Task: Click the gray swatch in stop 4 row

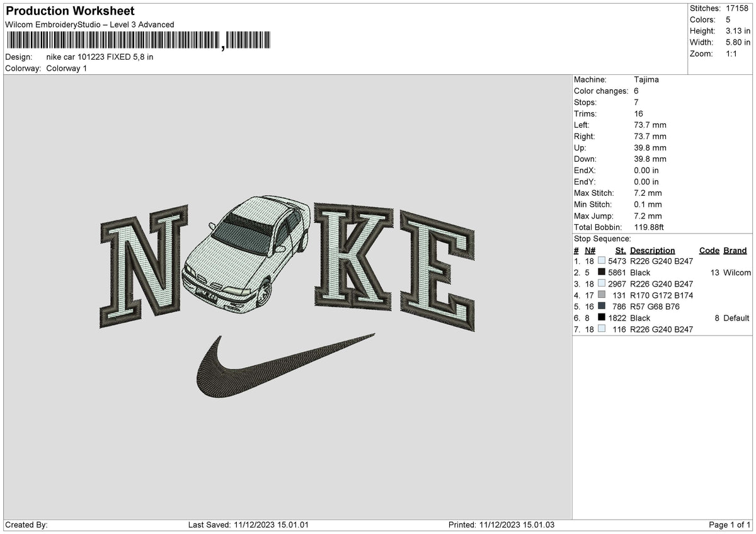Action: pos(602,295)
